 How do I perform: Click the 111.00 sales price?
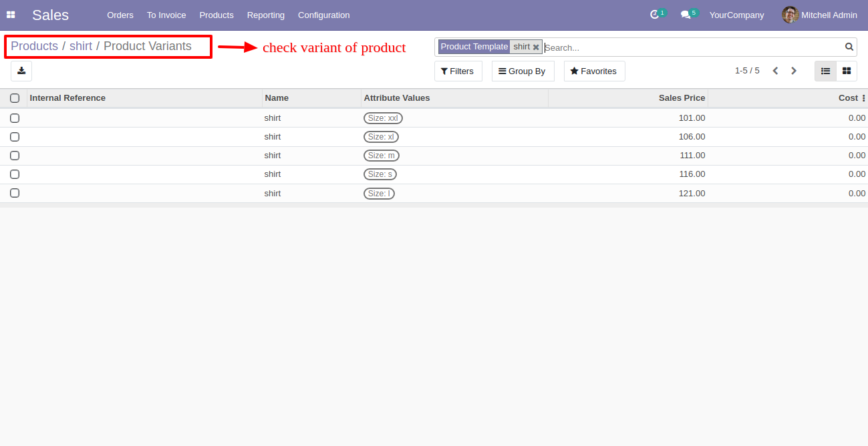pos(692,156)
